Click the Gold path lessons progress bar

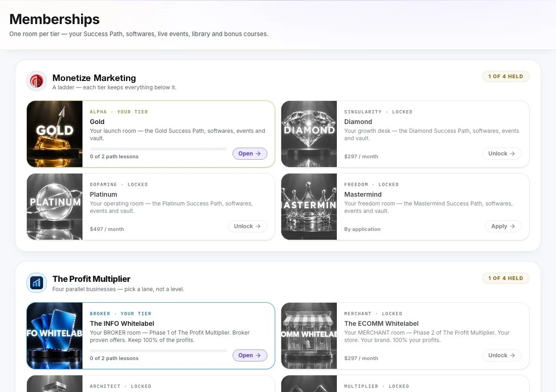[x=158, y=149]
